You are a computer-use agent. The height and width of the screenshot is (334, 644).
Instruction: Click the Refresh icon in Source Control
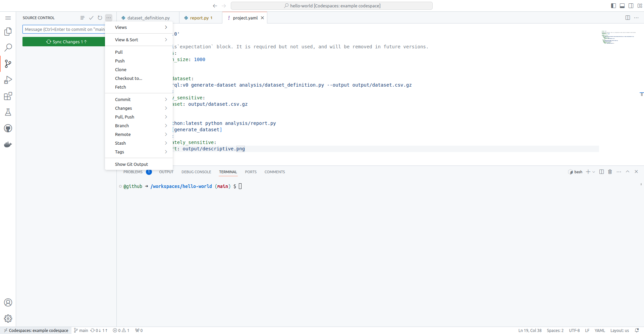tap(100, 18)
